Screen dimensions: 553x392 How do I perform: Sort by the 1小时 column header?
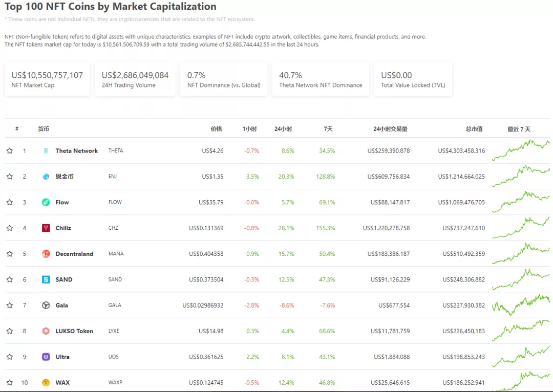click(x=249, y=129)
